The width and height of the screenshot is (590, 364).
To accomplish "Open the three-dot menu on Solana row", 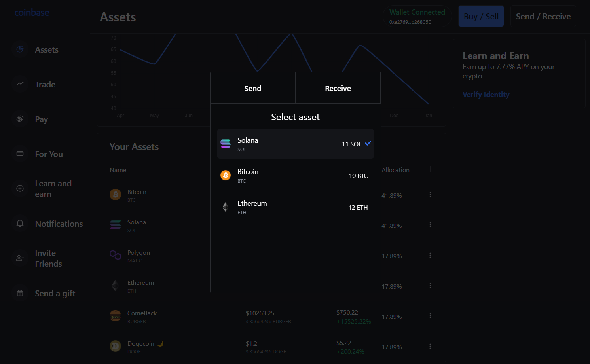I will coord(430,225).
